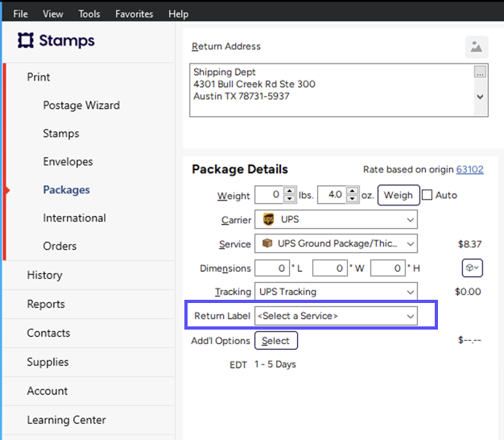Click the $0.00 tracking price

tap(468, 292)
